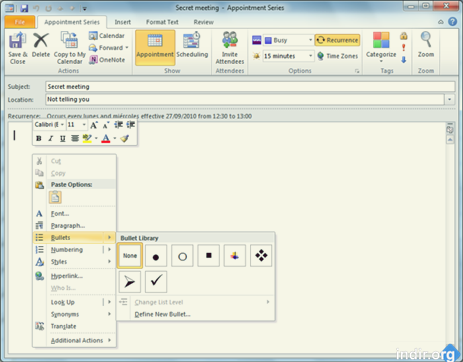
Task: Select the checkmark bullet style
Action: pyautogui.click(x=156, y=282)
